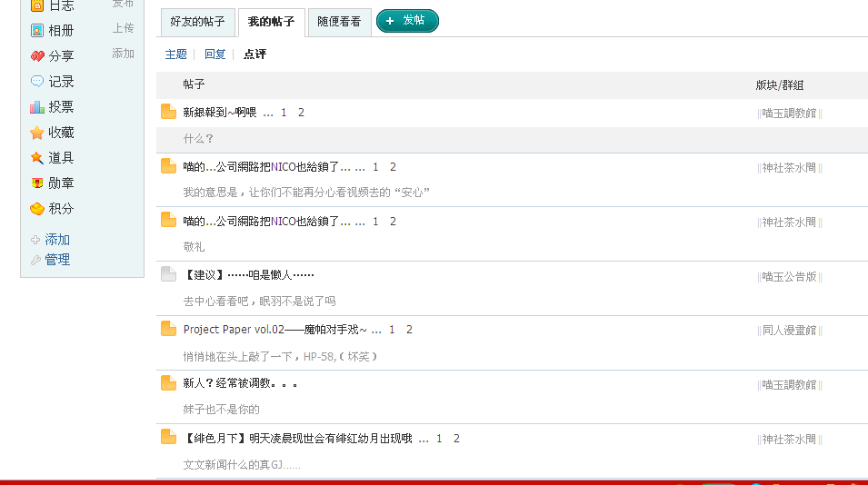Select the 点评 filter

coord(254,54)
